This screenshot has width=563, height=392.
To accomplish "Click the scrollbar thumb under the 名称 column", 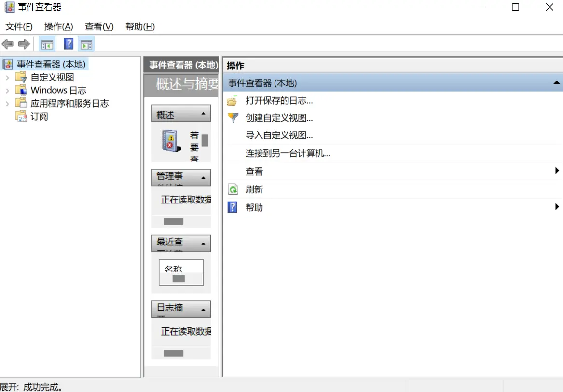I will pyautogui.click(x=179, y=279).
